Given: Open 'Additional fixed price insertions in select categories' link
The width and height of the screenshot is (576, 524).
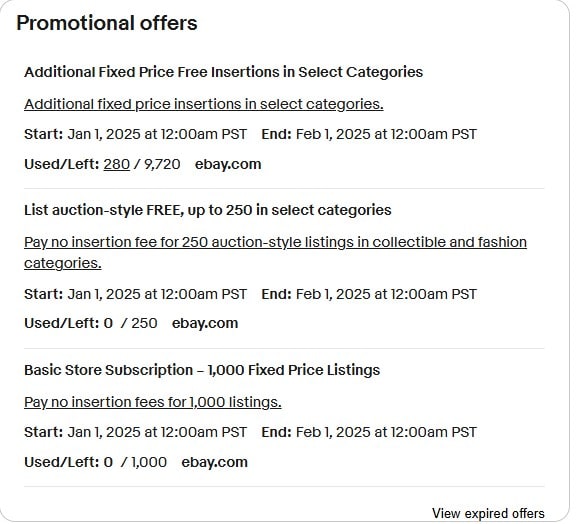Looking at the screenshot, I should coord(204,104).
